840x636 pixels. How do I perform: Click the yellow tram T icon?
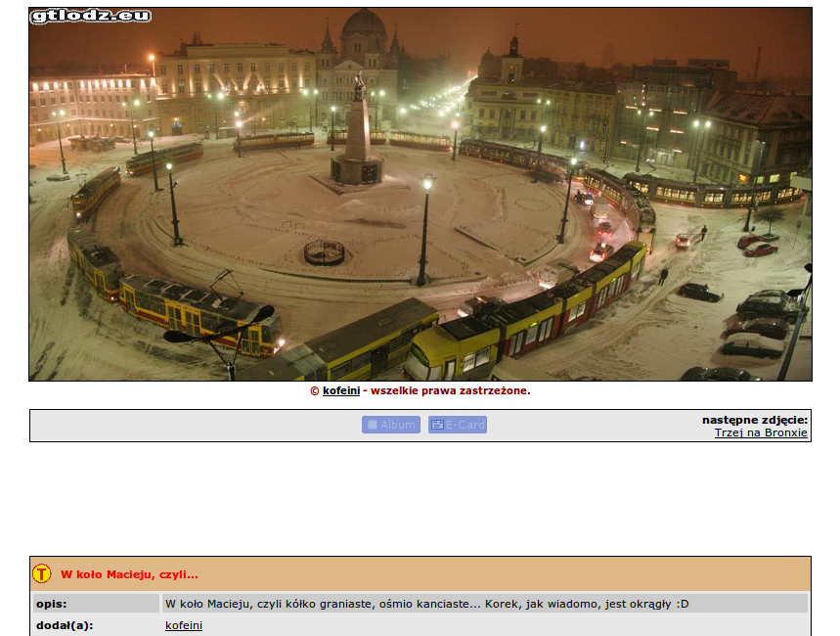pos(41,573)
